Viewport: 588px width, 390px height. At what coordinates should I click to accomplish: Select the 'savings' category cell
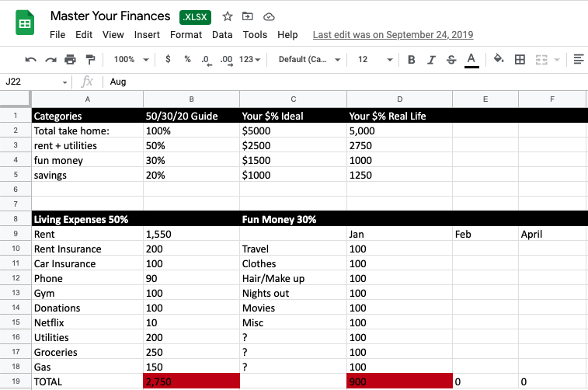coord(87,175)
